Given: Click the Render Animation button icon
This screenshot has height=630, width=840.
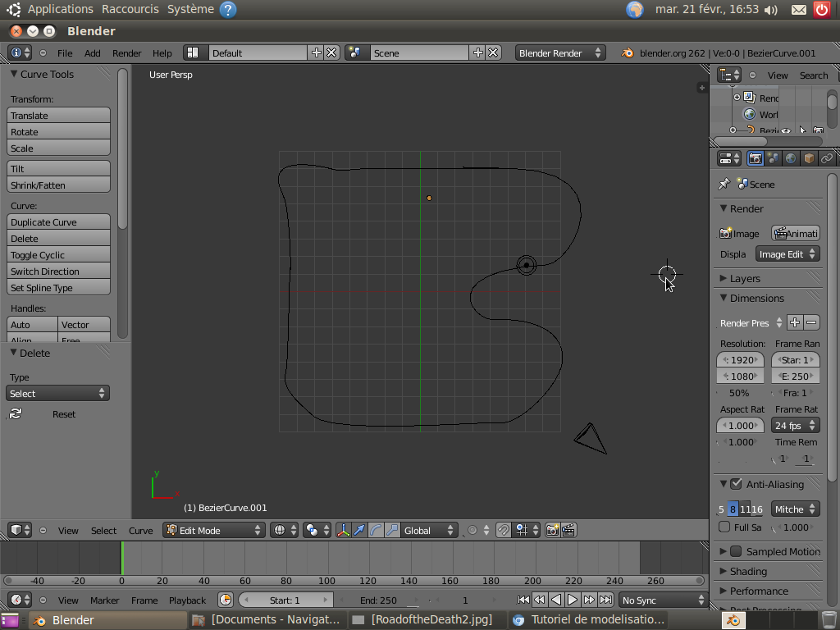Looking at the screenshot, I should click(795, 234).
